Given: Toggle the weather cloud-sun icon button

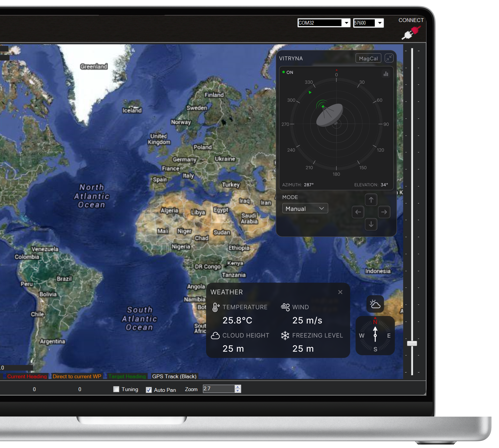Looking at the screenshot, I should tap(375, 304).
